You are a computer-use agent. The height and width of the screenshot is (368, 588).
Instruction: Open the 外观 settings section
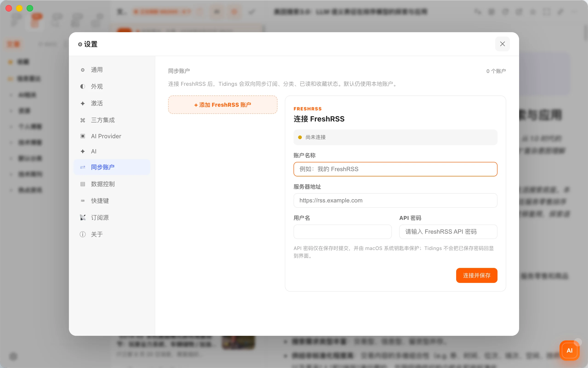(112, 86)
